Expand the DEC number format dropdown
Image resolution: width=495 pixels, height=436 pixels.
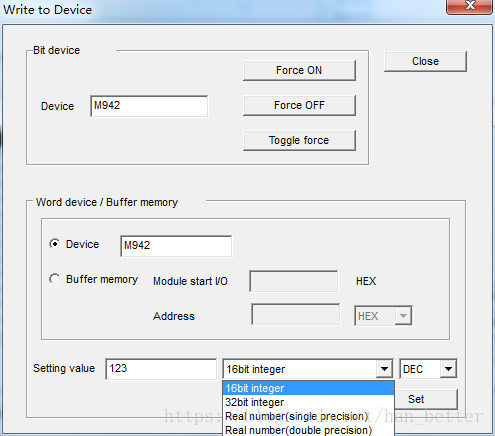[x=448, y=369]
